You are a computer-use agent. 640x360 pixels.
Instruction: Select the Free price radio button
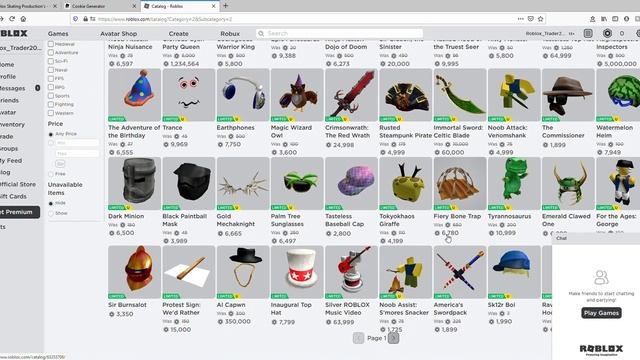(x=51, y=174)
